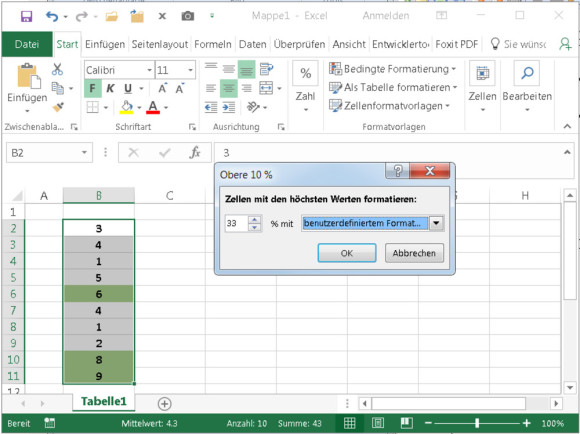
Task: Switch to the Einfügen ribbon tab
Action: [x=105, y=44]
